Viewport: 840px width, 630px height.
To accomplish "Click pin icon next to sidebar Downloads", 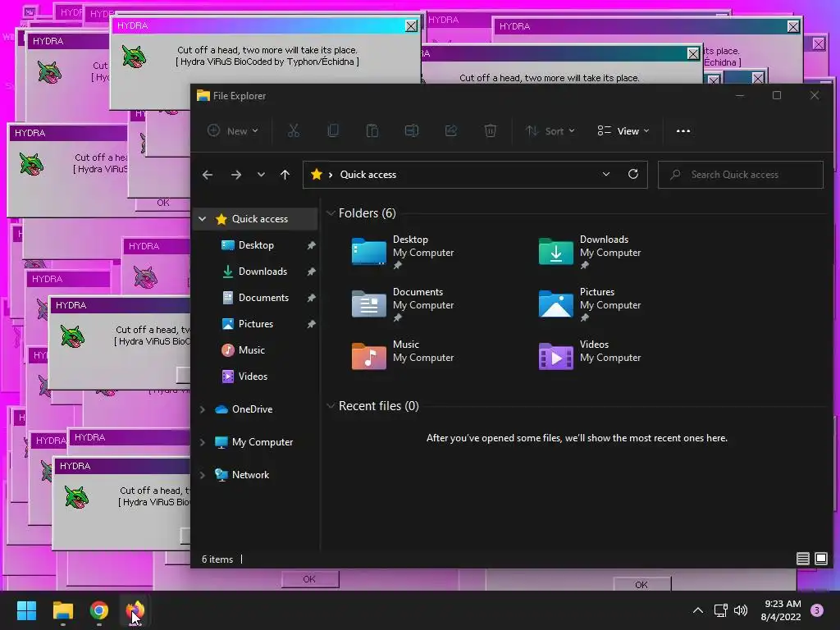I will [311, 272].
